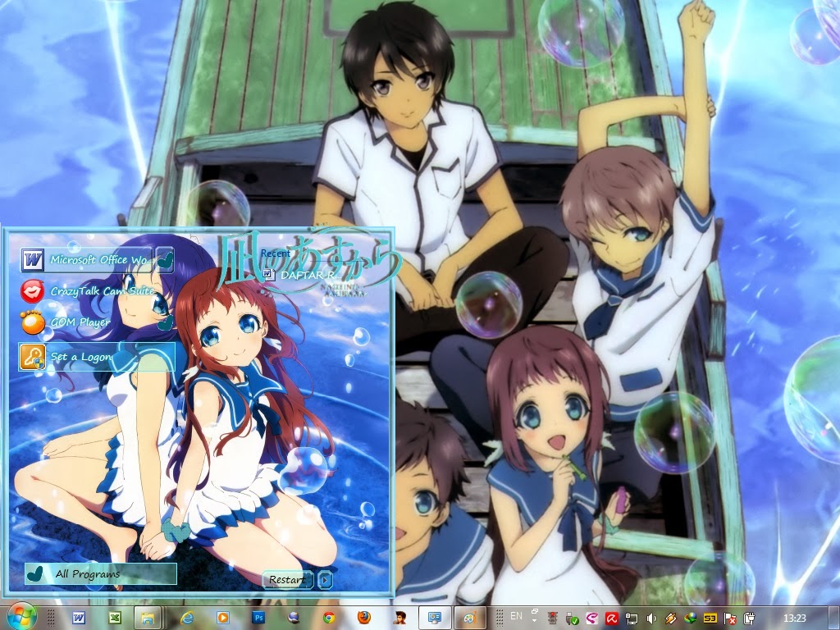Click the Restart button
The image size is (840, 630).
285,580
